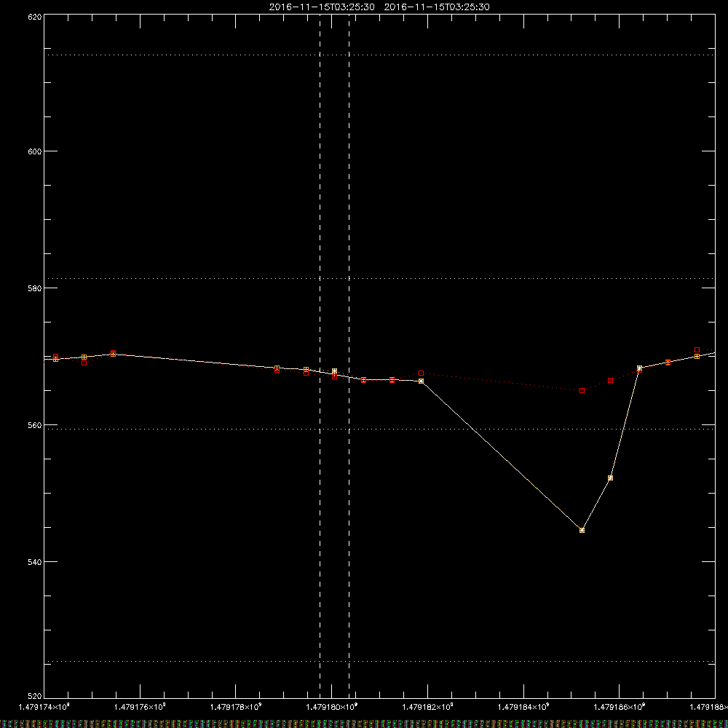Click the x-axis label 1.479174×10⁹

pyautogui.click(x=44, y=707)
